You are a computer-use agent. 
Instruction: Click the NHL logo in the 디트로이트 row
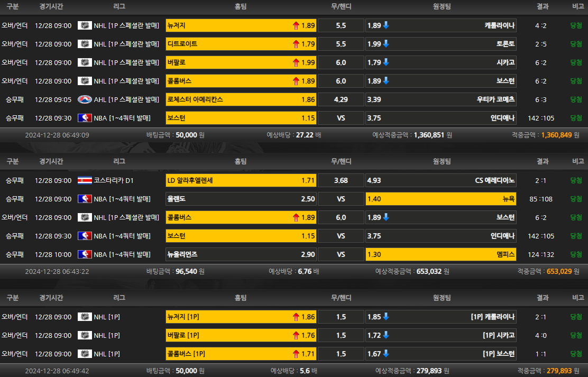coord(85,44)
